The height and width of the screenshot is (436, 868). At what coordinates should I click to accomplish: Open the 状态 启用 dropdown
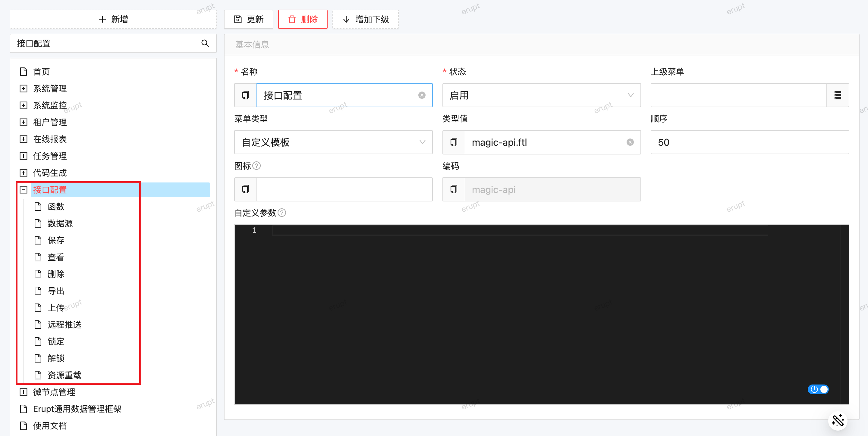[x=541, y=95]
